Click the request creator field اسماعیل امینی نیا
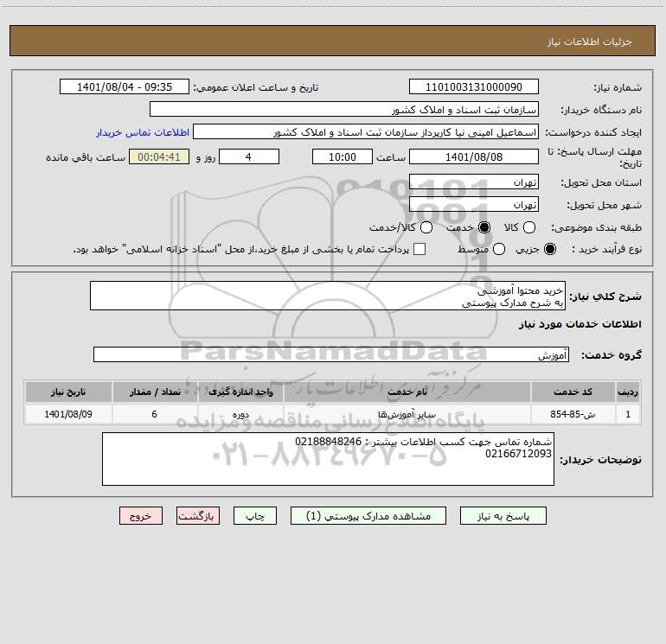Screen dimensions: 666x644 (366, 131)
